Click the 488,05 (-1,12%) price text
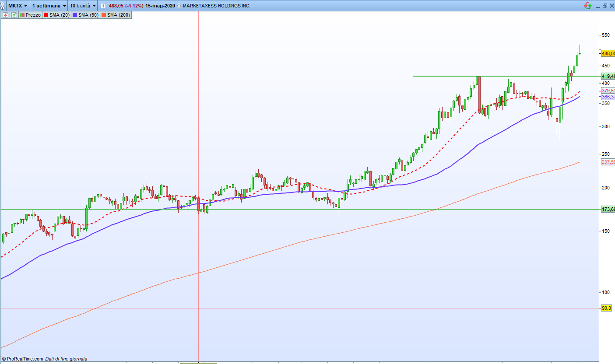This screenshot has height=364, width=615. point(127,6)
